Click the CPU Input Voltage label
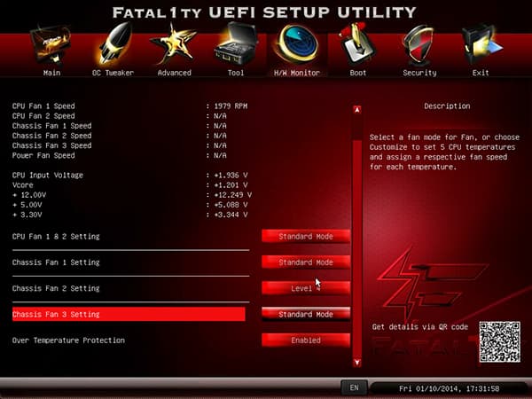This screenshot has width=532, height=399. [48, 175]
